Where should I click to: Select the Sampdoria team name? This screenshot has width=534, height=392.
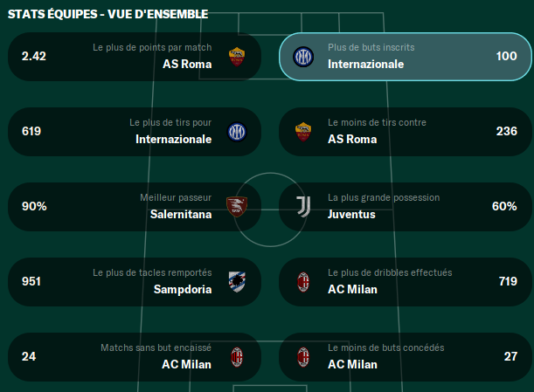click(183, 290)
